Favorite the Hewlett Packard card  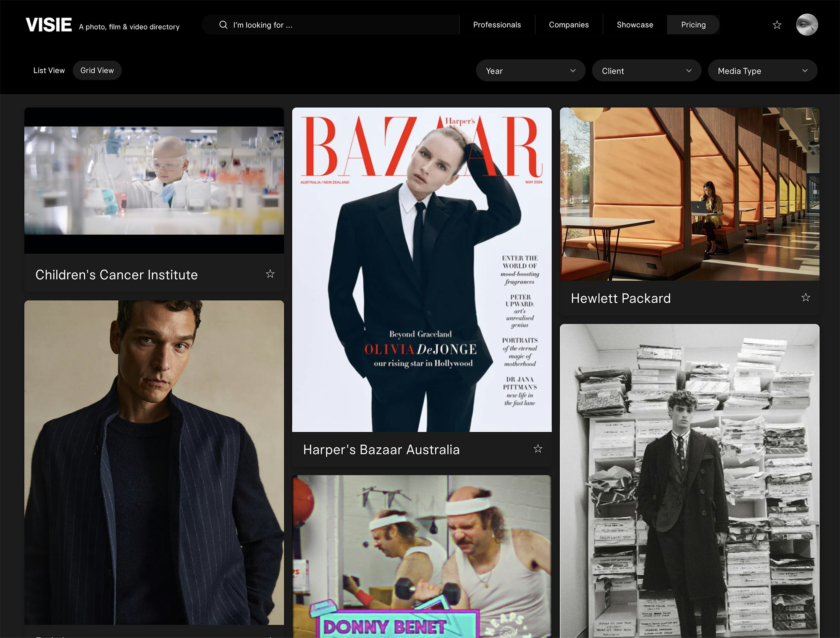[x=806, y=297]
